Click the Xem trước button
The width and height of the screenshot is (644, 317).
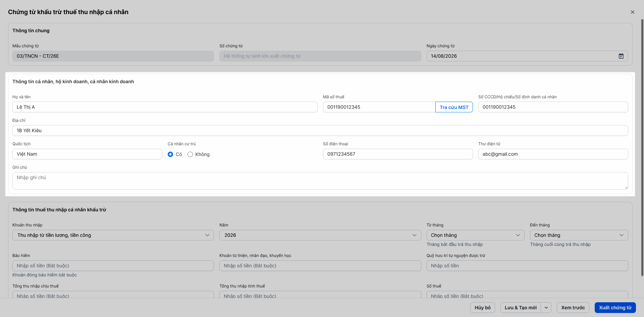click(x=573, y=308)
